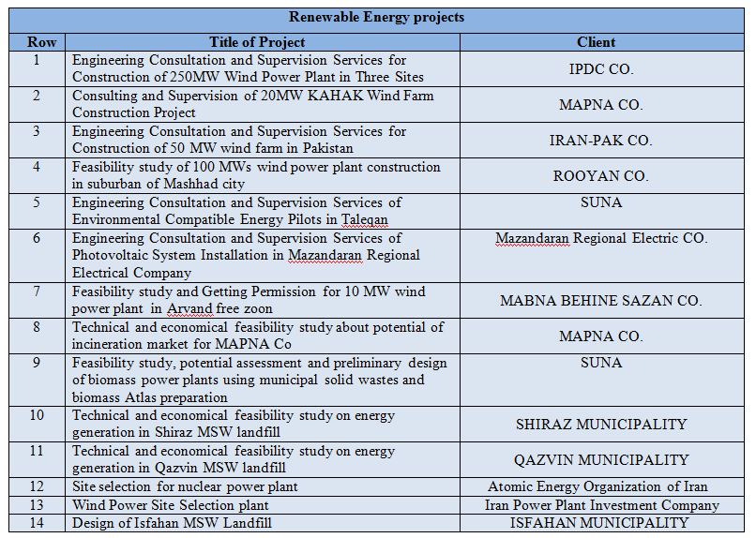The image size is (756, 538).
Task: Select the 'QAZVIN MUNICIPALITY' client cell
Action: (x=601, y=460)
